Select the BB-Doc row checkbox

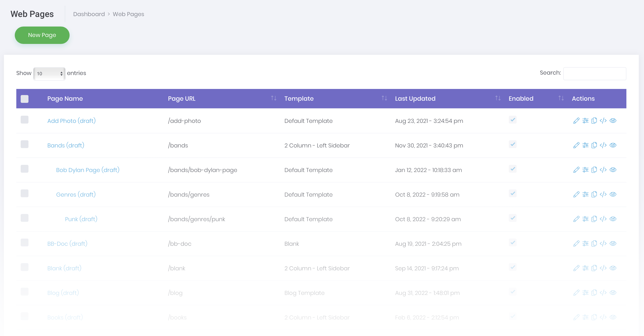(25, 242)
